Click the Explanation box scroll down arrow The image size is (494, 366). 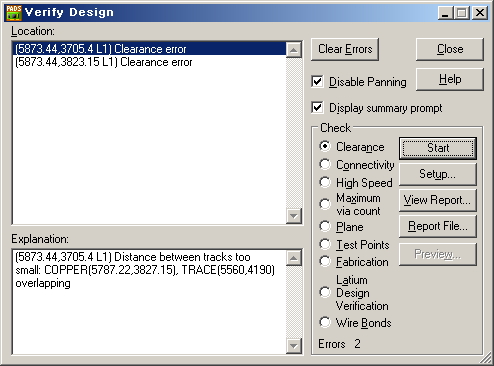[x=294, y=346]
